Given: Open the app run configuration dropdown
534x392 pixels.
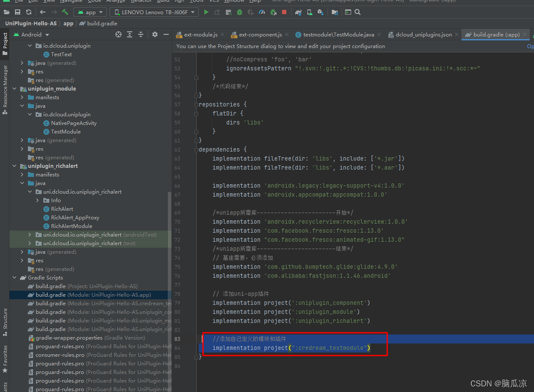Looking at the screenshot, I should coord(90,12).
